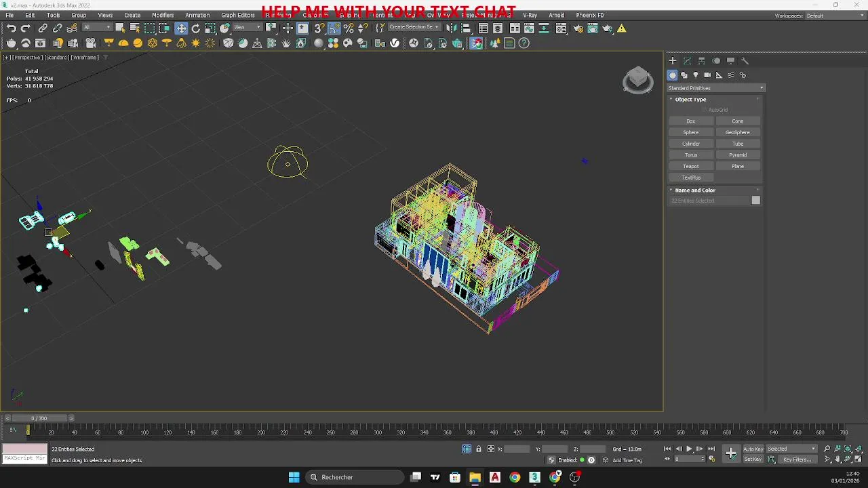
Task: Toggle Auto Key animation mode
Action: [x=753, y=449]
